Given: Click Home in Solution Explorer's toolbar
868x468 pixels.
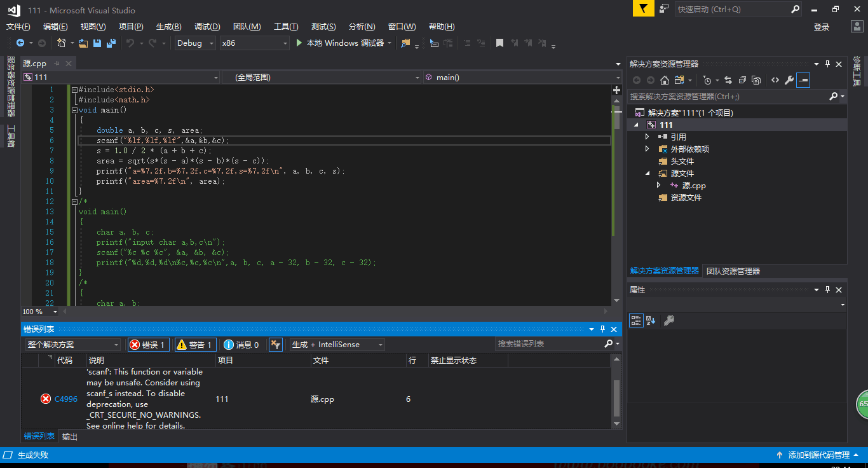Looking at the screenshot, I should click(665, 80).
